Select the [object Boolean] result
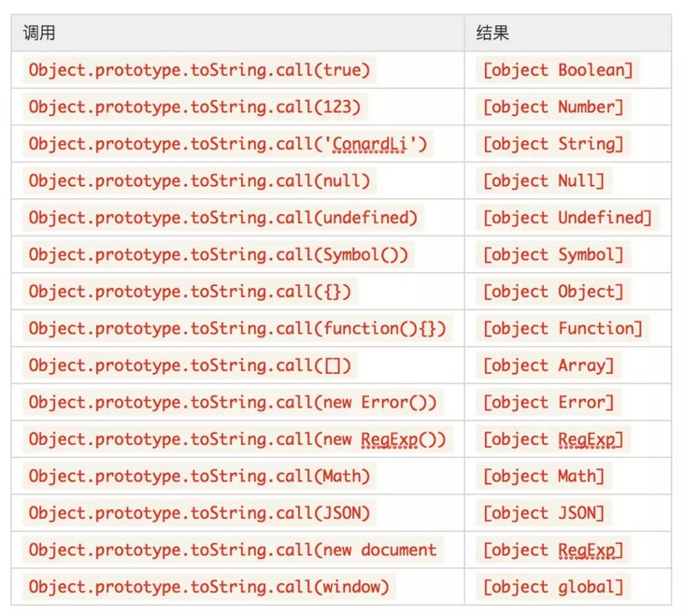 click(x=558, y=70)
